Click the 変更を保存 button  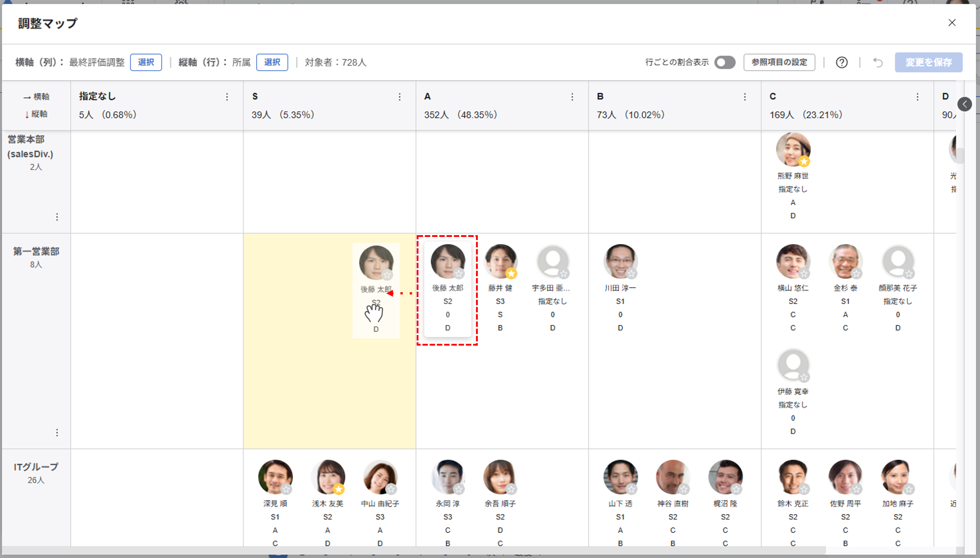tap(928, 62)
